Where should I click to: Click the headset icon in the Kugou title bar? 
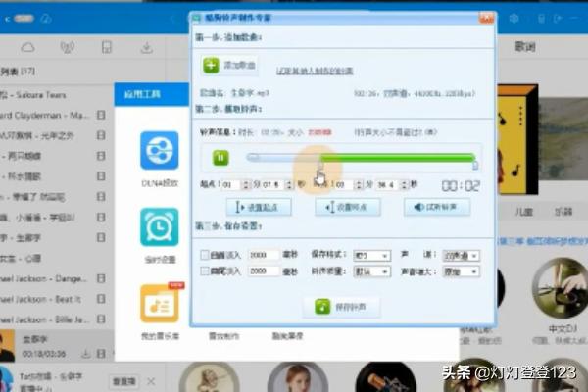point(46,19)
